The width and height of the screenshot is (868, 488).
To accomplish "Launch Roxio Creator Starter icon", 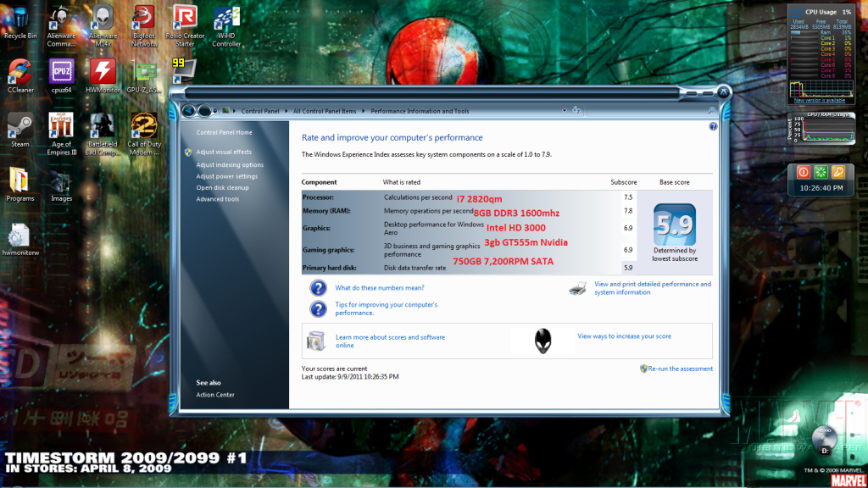I will 185,25.
